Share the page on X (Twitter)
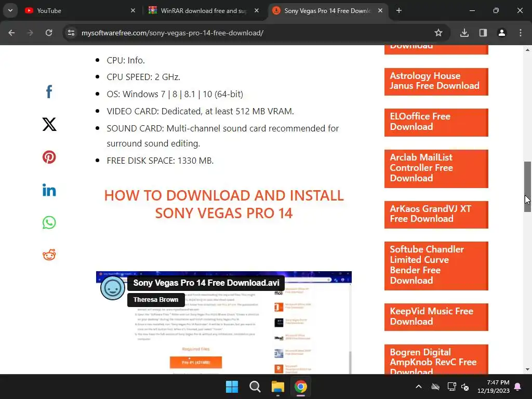532x399 pixels. tap(49, 124)
